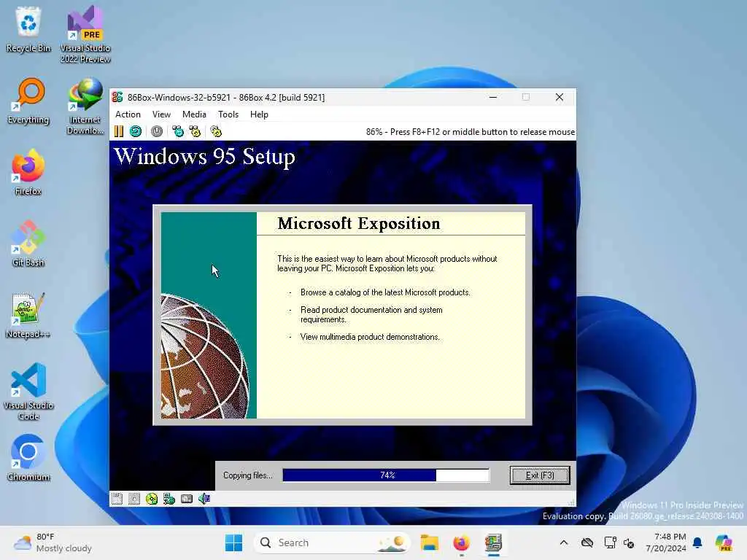The width and height of the screenshot is (747, 560).
Task: Expand hidden system tray icons chevron
Action: click(564, 542)
